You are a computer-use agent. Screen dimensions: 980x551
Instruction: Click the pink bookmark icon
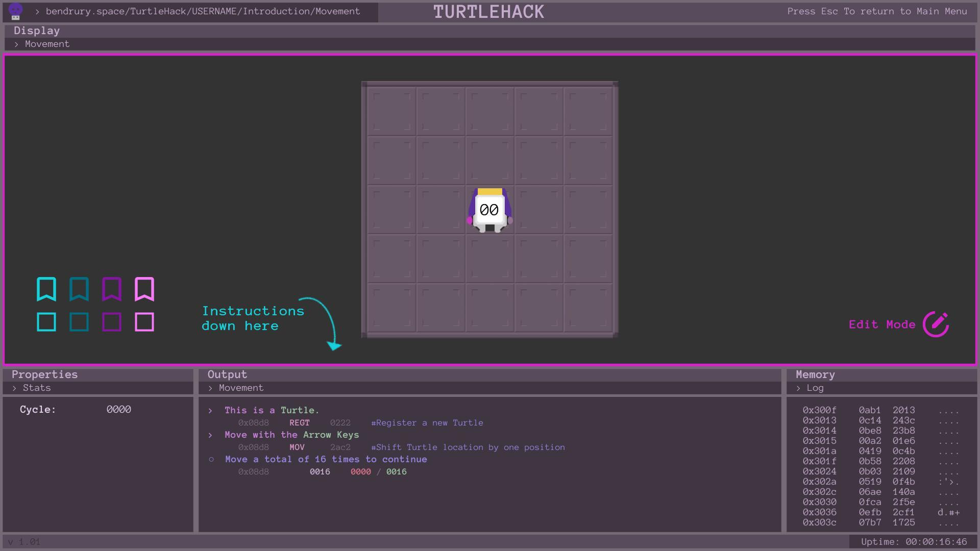click(x=144, y=289)
